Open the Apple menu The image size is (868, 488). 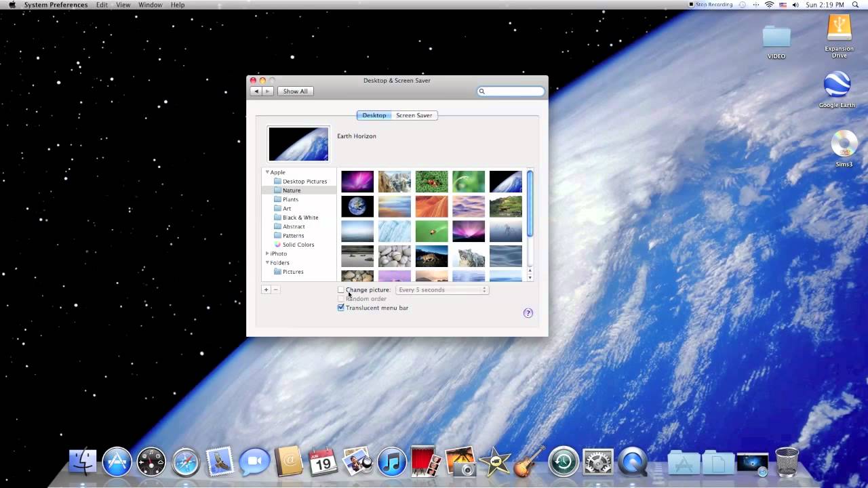(12, 5)
